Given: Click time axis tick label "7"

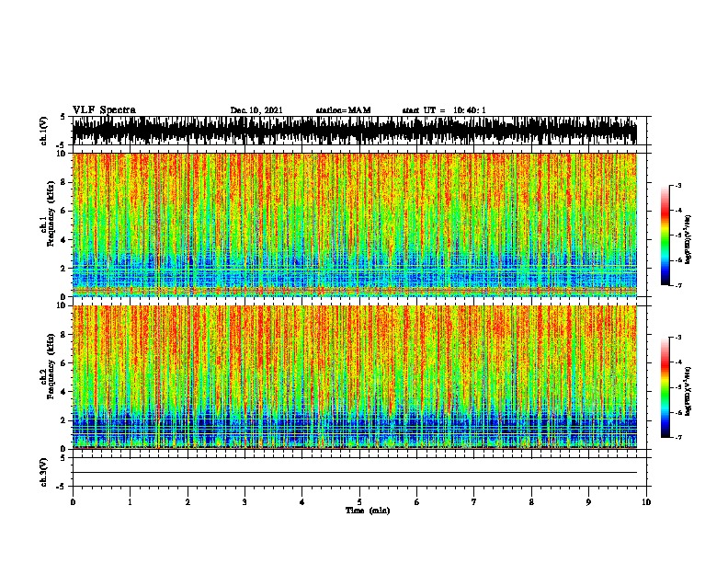Looking at the screenshot, I should coord(474,501).
